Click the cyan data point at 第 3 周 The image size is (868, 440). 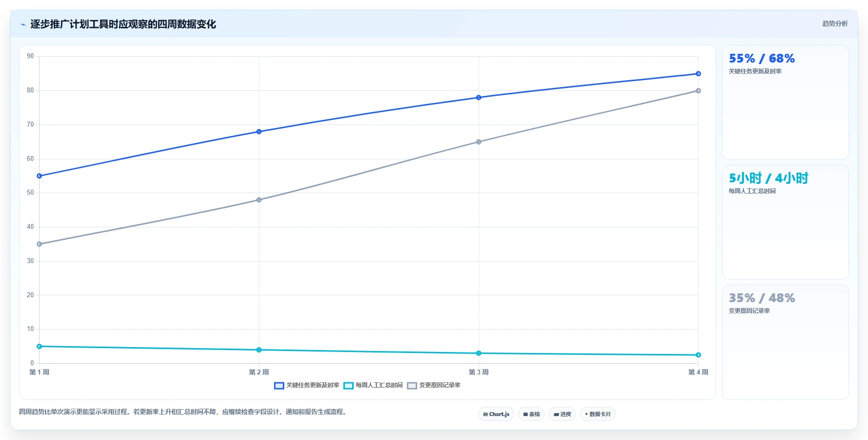(479, 353)
